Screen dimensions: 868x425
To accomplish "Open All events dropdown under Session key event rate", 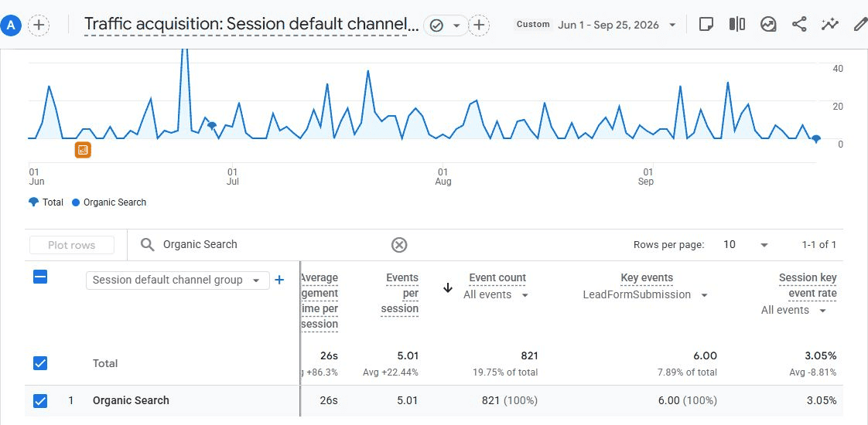I will pyautogui.click(x=794, y=311).
